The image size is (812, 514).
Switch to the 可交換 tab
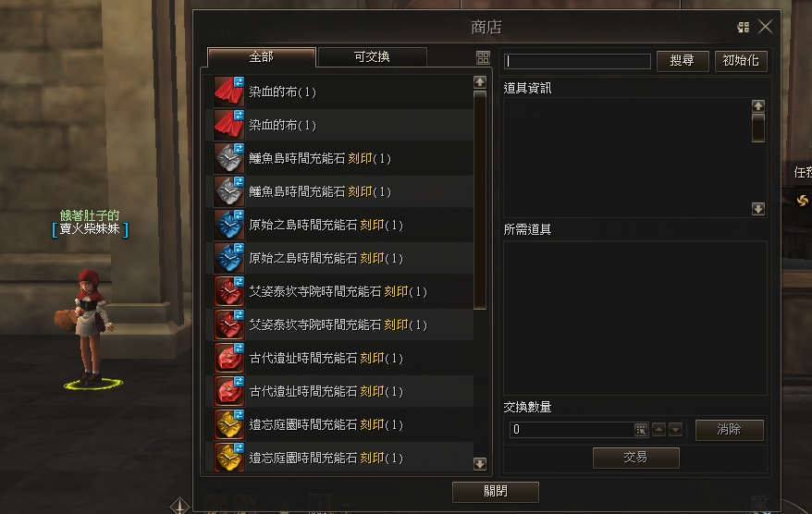372,57
